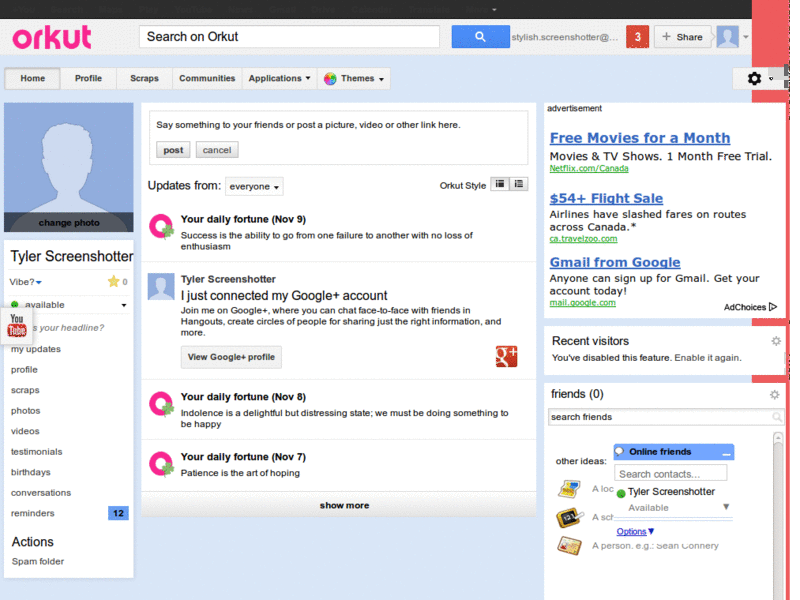Click the blue search magnifier button
This screenshot has height=600, width=800.
480,37
